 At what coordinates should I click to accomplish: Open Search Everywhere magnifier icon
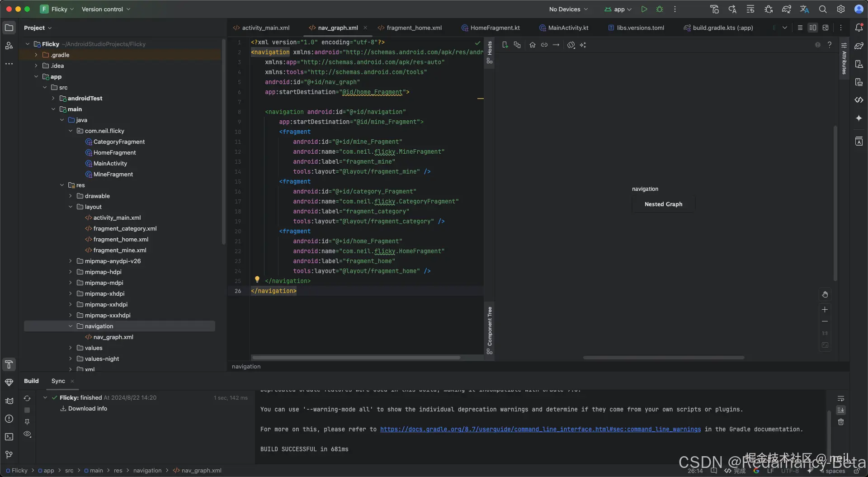coord(823,9)
